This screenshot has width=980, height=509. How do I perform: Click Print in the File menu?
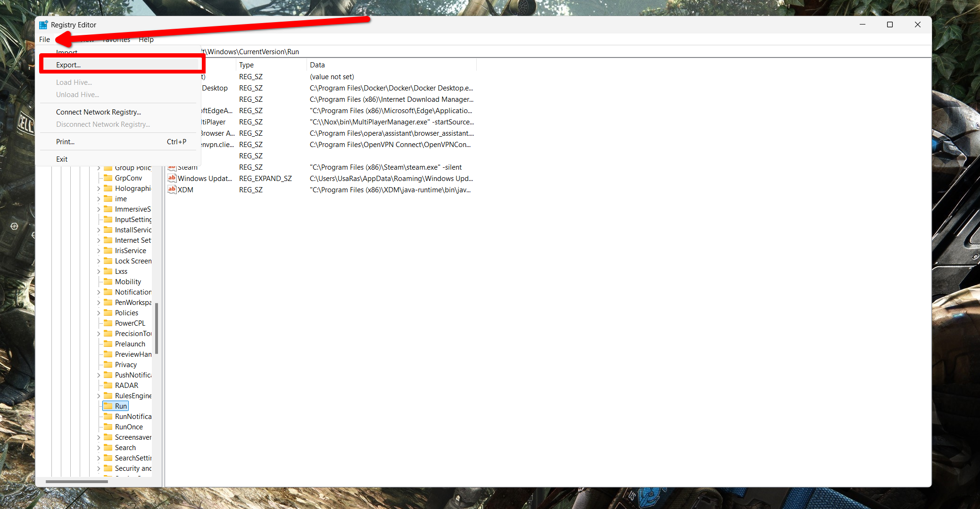click(x=65, y=141)
